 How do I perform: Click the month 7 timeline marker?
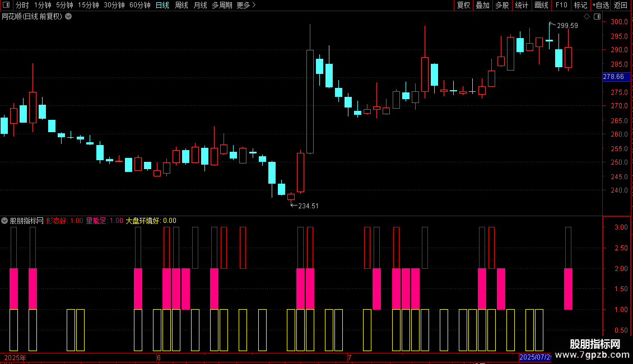pos(350,357)
